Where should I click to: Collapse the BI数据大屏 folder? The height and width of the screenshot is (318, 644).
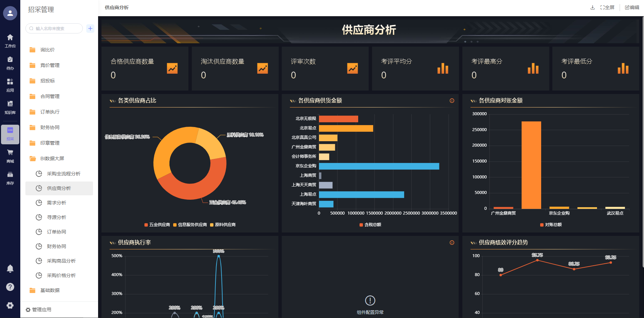52,158
